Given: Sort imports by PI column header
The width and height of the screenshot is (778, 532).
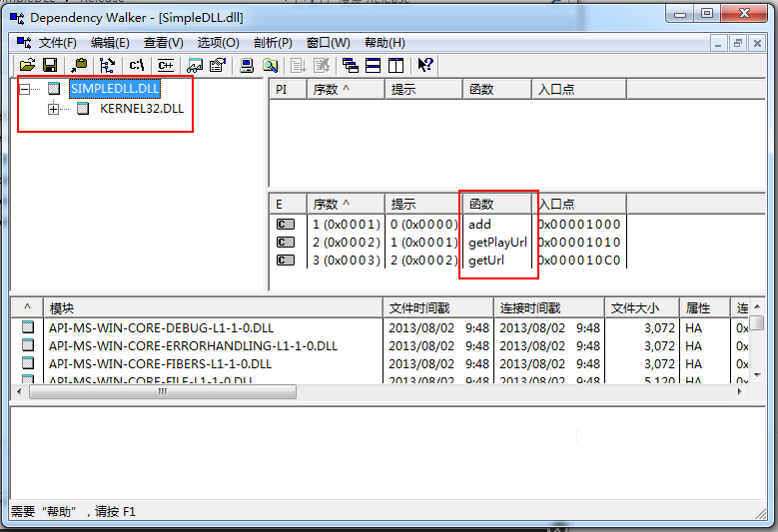Looking at the screenshot, I should (289, 89).
